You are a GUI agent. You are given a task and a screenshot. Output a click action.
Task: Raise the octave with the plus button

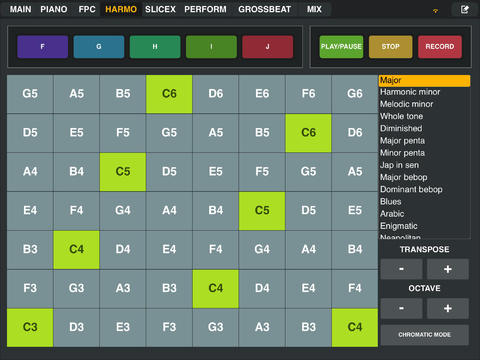[x=448, y=308]
